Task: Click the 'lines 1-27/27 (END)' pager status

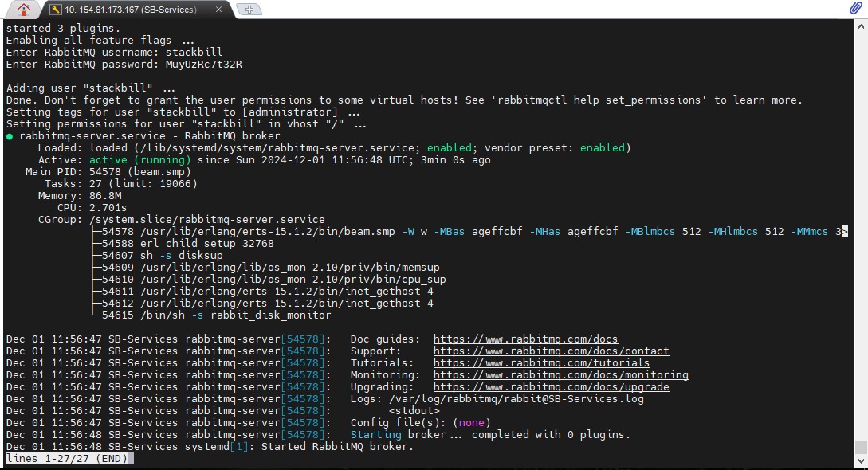Action: point(67,458)
